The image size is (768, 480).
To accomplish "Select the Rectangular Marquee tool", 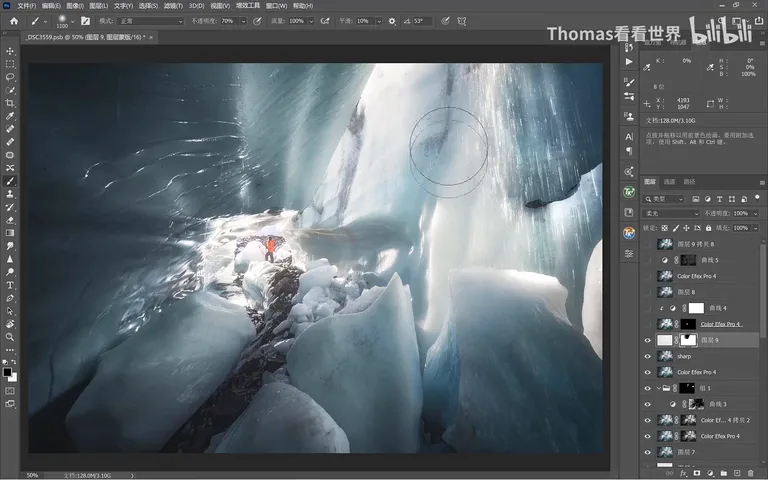I will click(10, 64).
